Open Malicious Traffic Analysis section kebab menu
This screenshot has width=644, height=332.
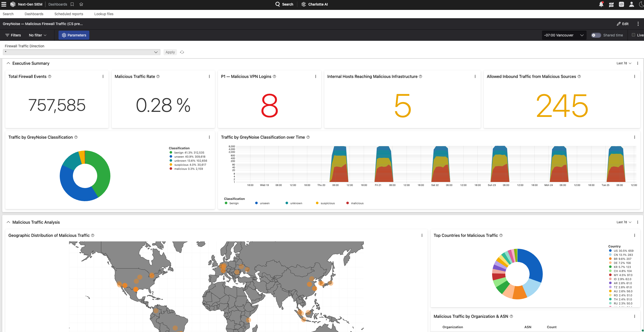coord(638,222)
